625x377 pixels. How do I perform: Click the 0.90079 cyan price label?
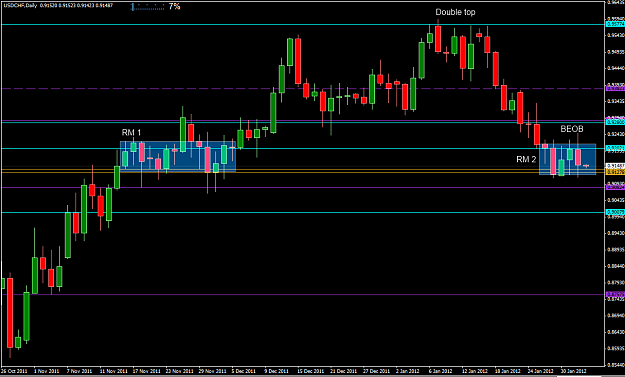(615, 212)
